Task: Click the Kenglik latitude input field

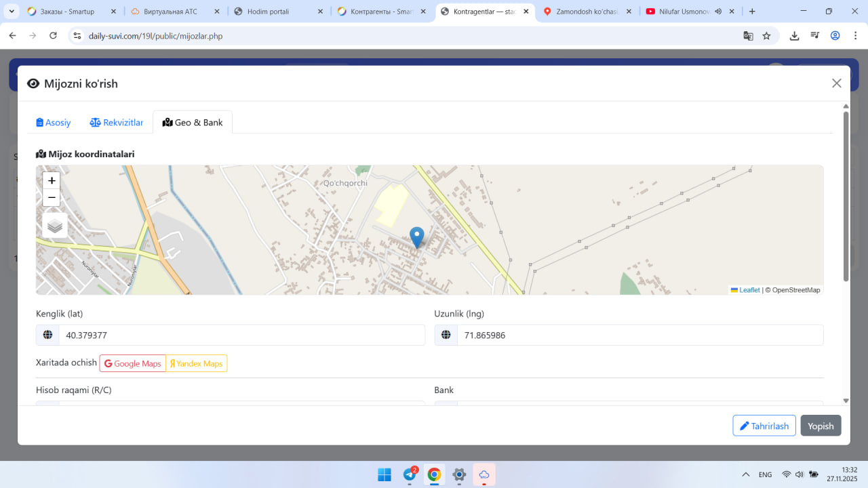Action: (x=241, y=335)
